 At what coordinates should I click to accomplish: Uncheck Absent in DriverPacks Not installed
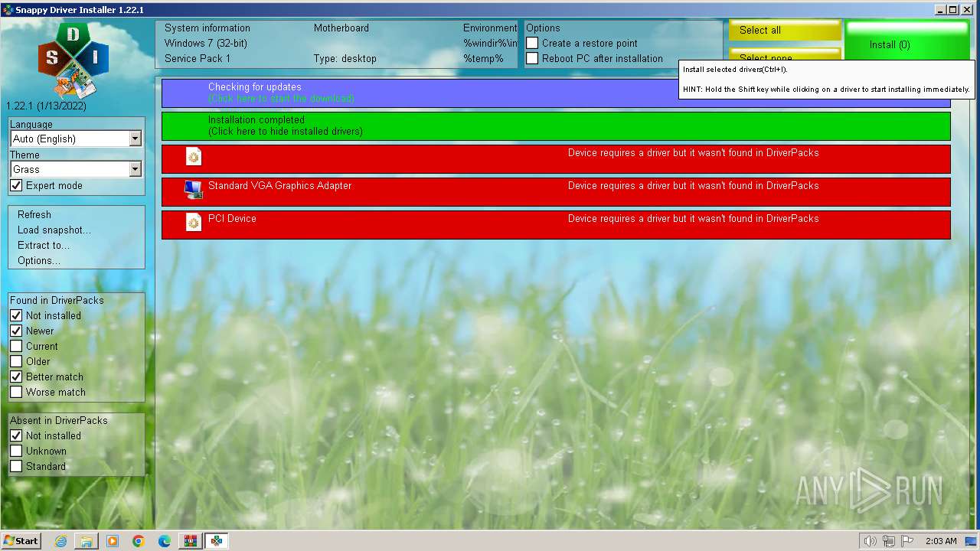click(x=16, y=436)
